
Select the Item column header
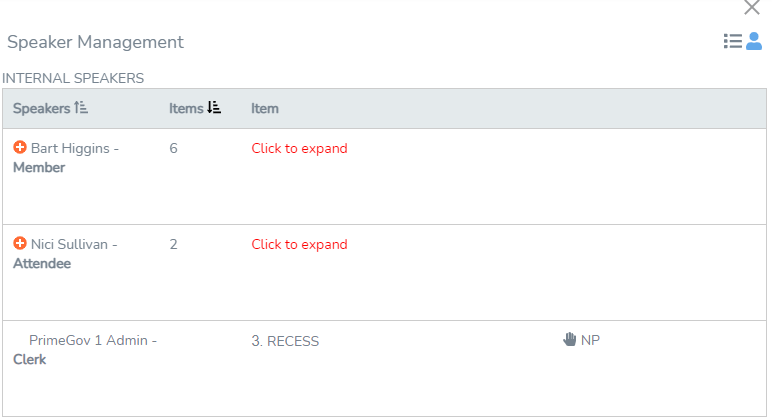(265, 108)
